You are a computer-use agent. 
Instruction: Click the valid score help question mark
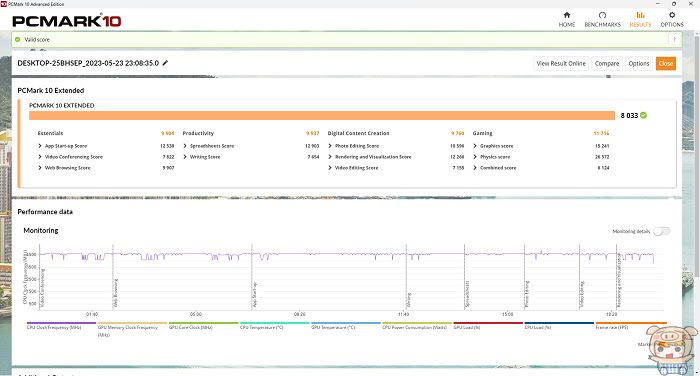click(x=674, y=39)
